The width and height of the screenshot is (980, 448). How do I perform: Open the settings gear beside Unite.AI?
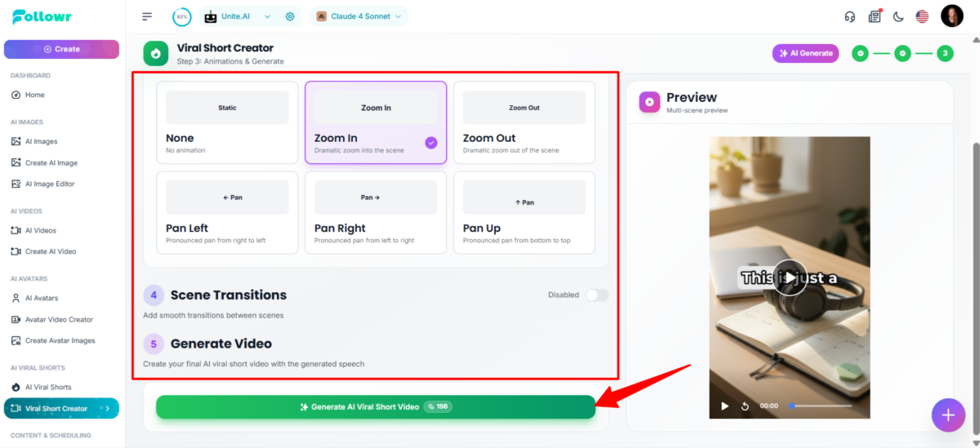coord(290,16)
